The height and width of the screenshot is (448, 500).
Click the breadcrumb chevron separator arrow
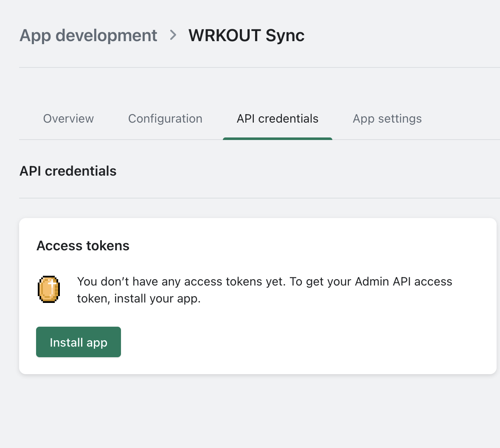coord(173,35)
